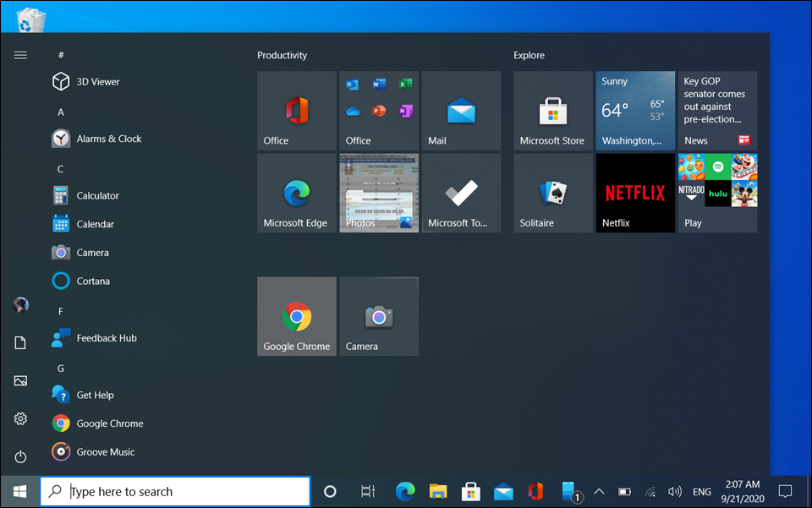Open the volume control in taskbar
Image resolution: width=812 pixels, height=508 pixels.
click(674, 491)
